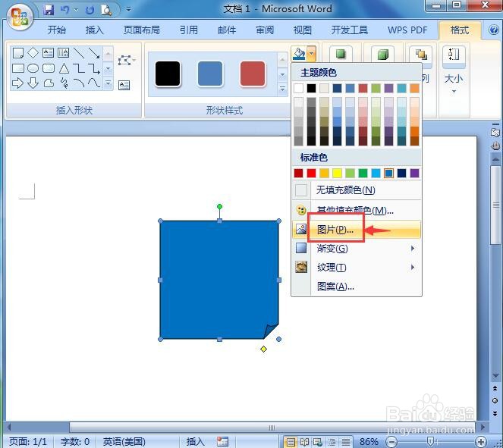Choose the curve shape

[94, 83]
